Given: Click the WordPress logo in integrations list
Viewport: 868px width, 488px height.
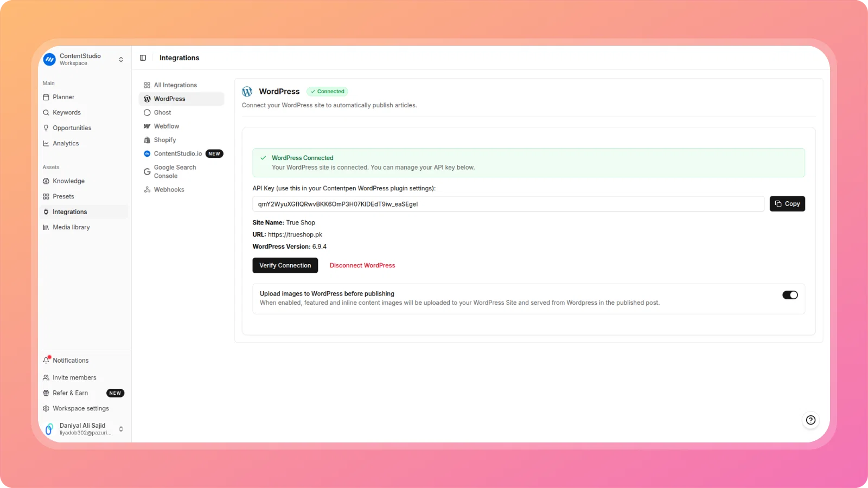Looking at the screenshot, I should pos(147,99).
